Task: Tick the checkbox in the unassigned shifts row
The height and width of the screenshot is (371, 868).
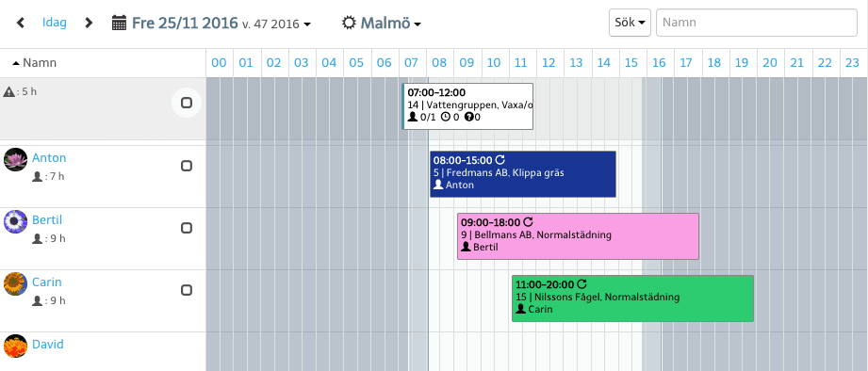Action: click(187, 103)
